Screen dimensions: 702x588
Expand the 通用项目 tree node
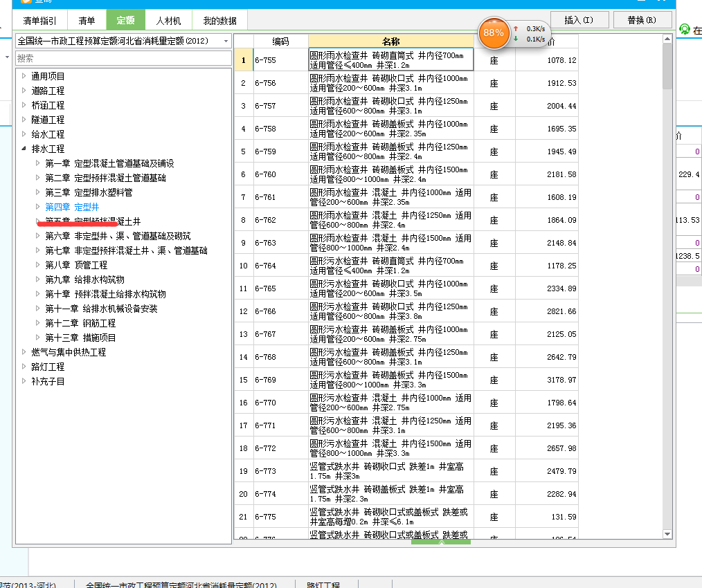point(24,76)
